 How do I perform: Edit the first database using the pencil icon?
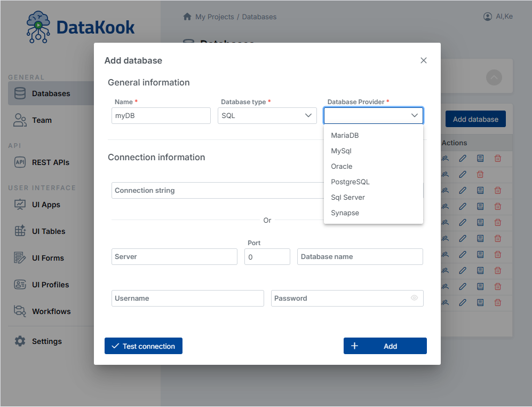pos(463,159)
